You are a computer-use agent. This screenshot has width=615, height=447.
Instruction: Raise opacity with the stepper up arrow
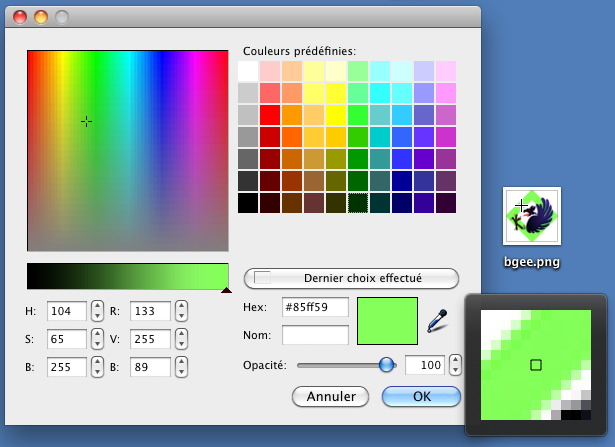point(455,360)
